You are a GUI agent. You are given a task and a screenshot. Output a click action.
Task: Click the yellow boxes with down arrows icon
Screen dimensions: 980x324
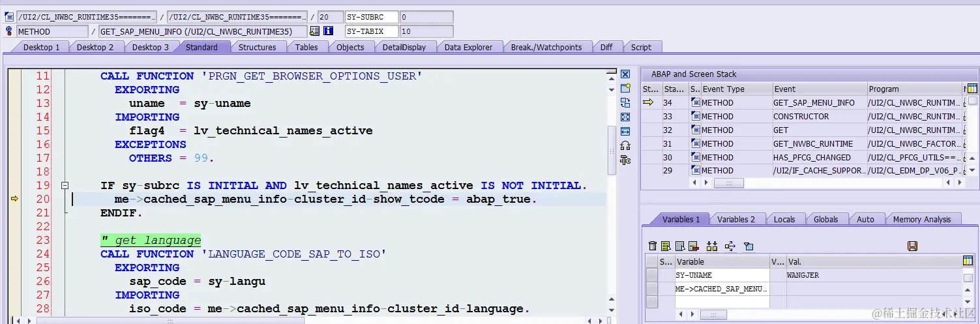(x=712, y=246)
